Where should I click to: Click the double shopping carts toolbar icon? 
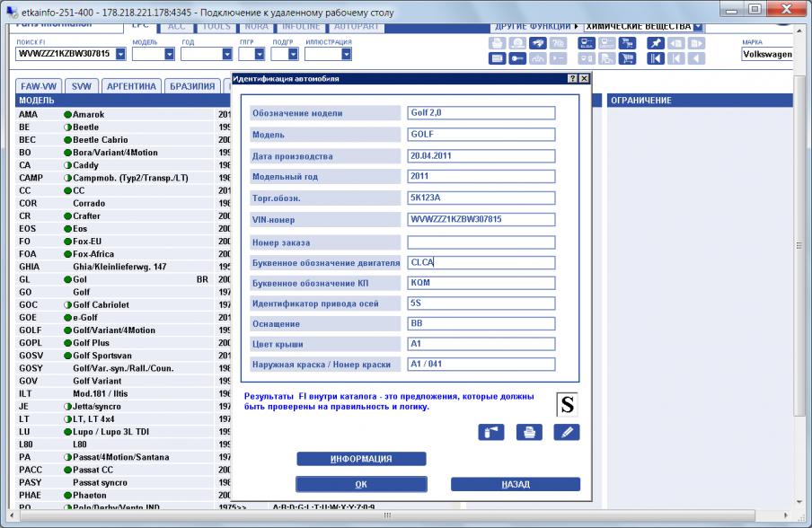627,43
